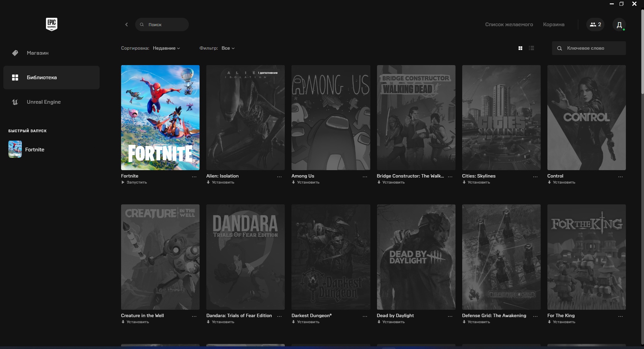Focus the Ключевое слово keyword field
644x349 pixels.
tap(589, 48)
